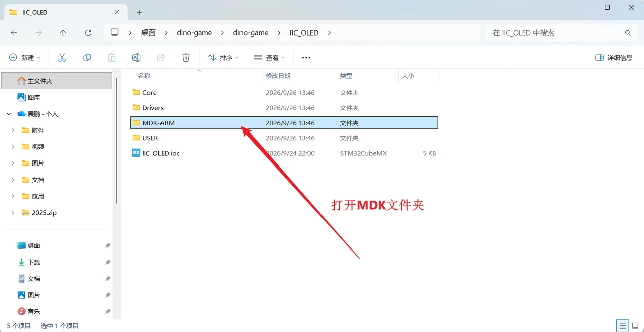Screen dimensions: 644x332
Task: Select the IIC_OLED.ioc file icon
Action: 136,153
